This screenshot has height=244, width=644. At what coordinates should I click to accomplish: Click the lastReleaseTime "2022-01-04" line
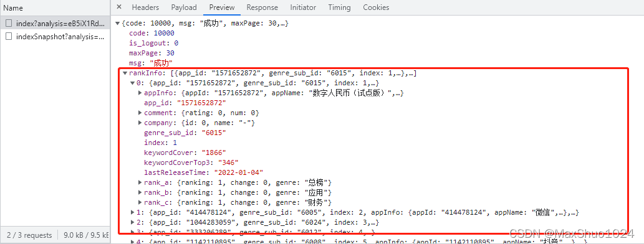tap(203, 172)
